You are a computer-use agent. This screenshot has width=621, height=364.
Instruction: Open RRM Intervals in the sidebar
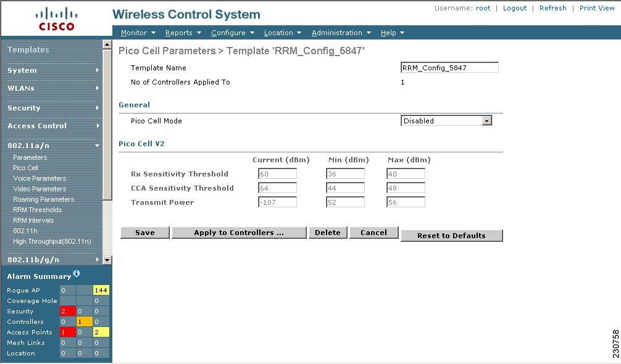click(x=33, y=220)
